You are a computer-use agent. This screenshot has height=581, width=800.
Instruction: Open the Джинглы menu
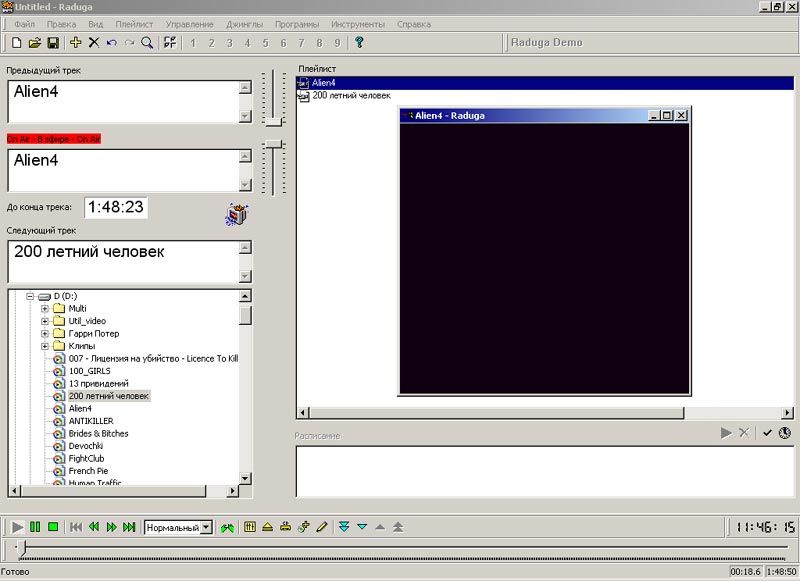click(244, 24)
